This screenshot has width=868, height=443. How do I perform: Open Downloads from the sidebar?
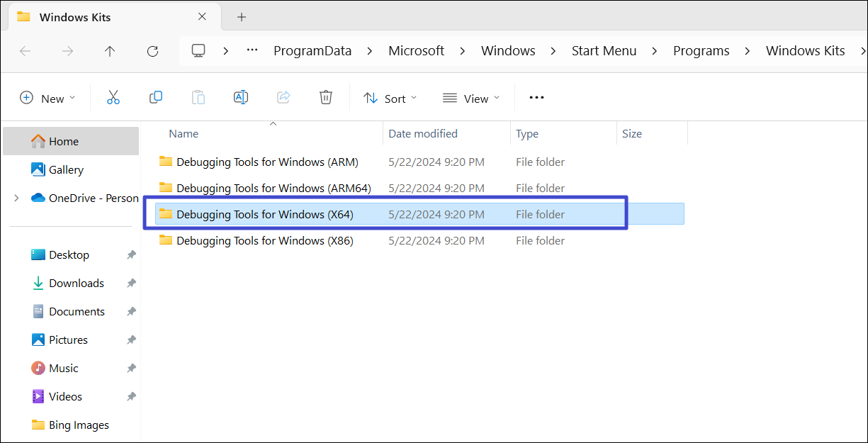(x=76, y=284)
